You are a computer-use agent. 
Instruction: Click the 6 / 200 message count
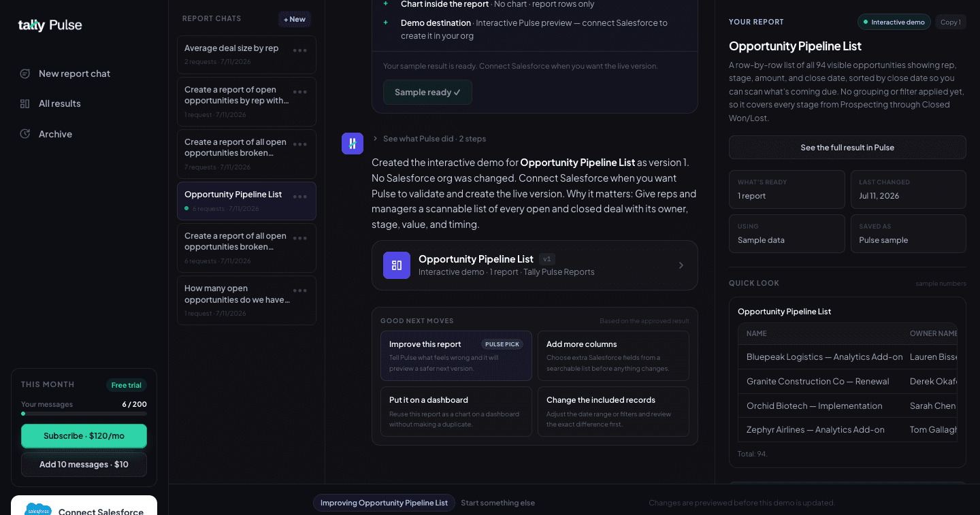(x=134, y=404)
